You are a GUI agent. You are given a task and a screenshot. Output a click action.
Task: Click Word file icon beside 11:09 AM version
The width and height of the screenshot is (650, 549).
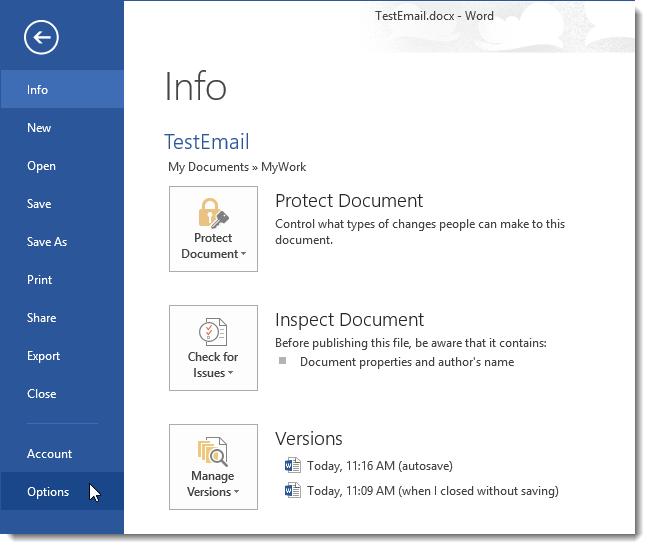pos(293,491)
